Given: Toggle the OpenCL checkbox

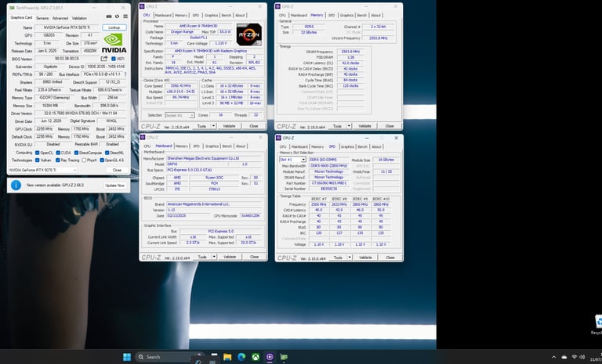Looking at the screenshot, I should coord(38,153).
